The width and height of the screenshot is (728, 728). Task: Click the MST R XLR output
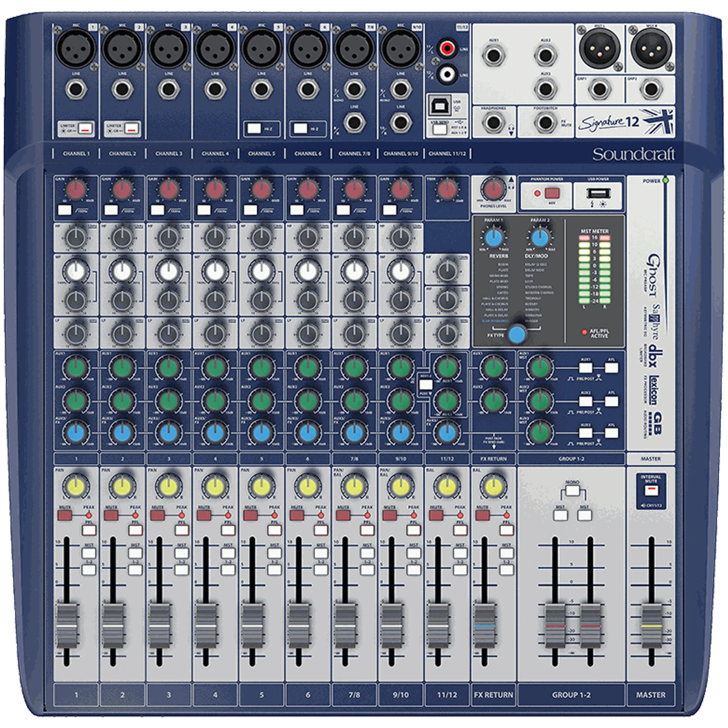click(x=651, y=49)
